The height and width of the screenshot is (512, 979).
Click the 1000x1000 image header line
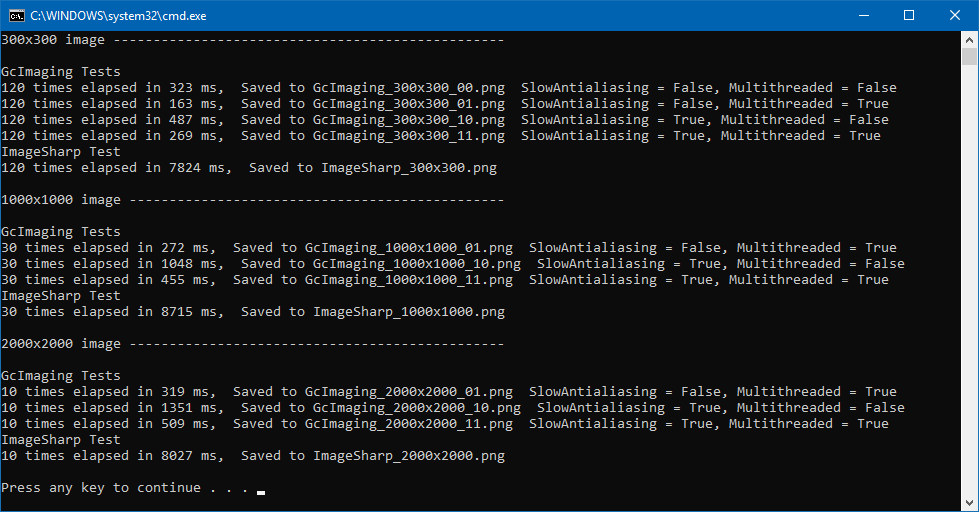(x=252, y=200)
